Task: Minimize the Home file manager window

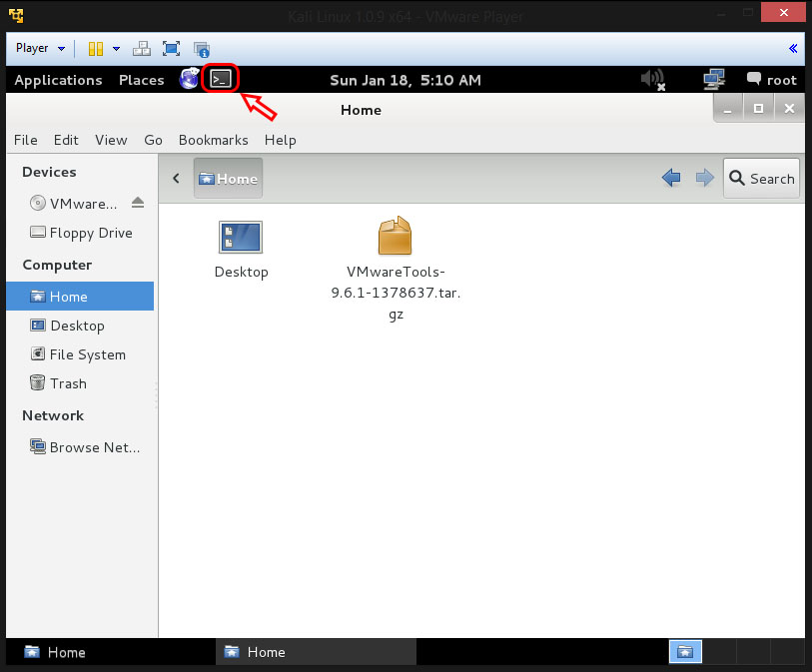Action: [728, 109]
